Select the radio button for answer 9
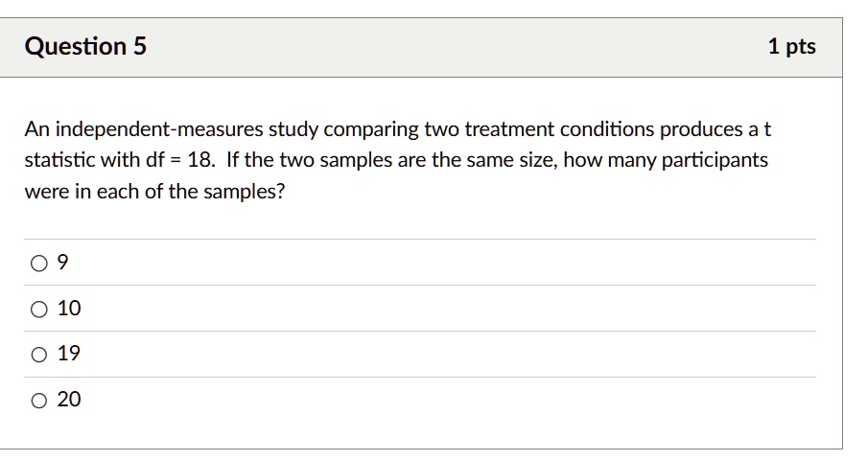Image resolution: width=868 pixels, height=461 pixels. 38,263
